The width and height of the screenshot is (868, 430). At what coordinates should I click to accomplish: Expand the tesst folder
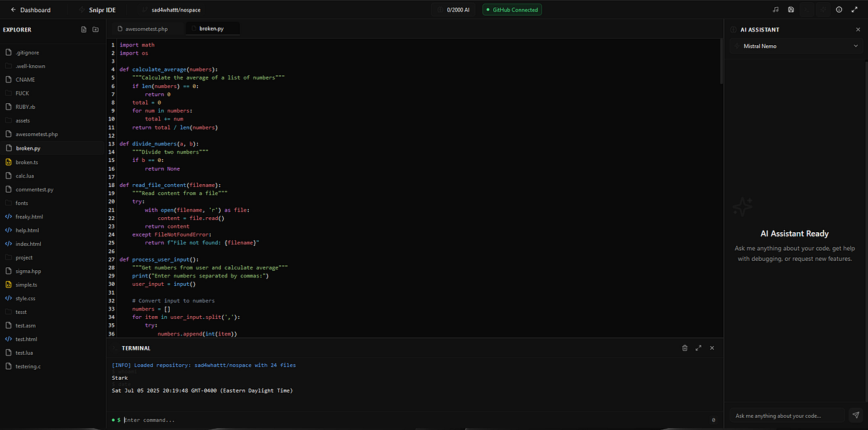click(53, 312)
